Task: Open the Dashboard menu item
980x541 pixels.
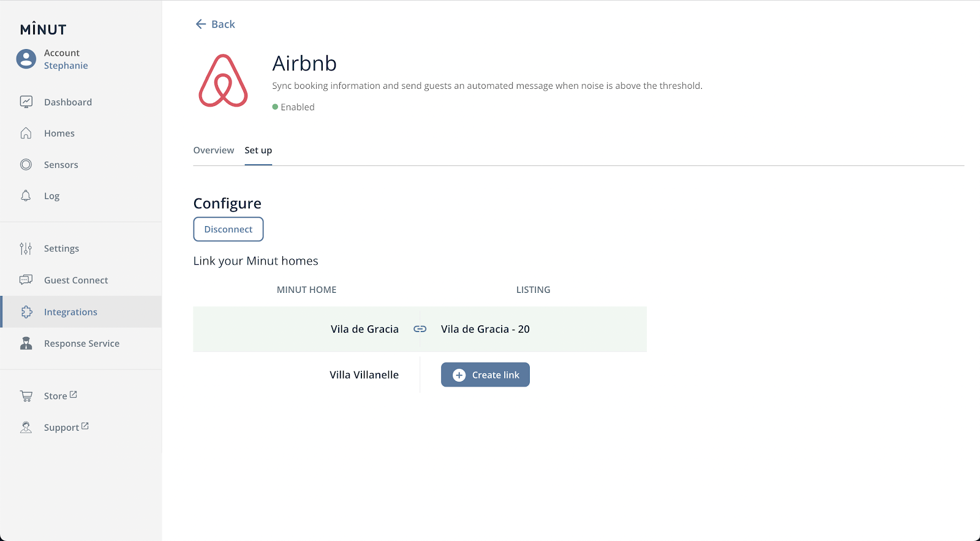Action: pyautogui.click(x=81, y=102)
